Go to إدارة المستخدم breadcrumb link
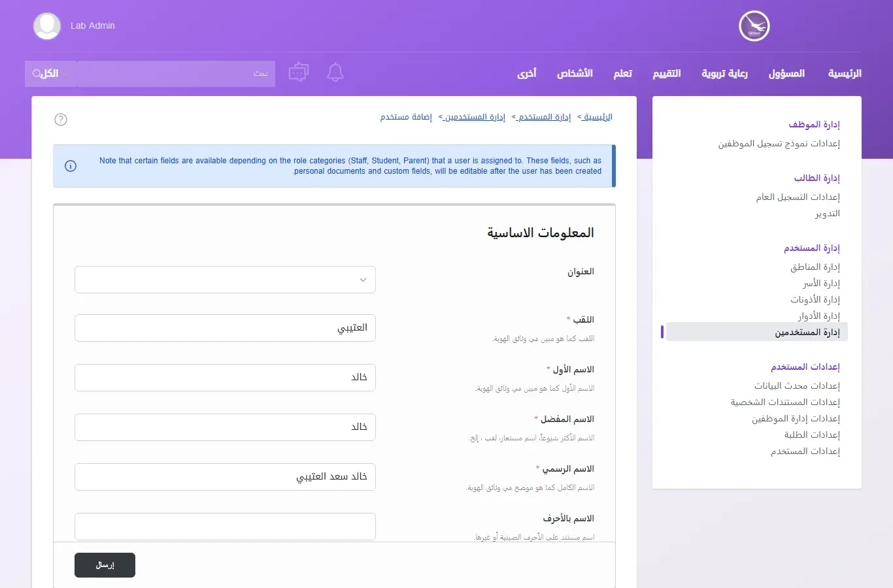This screenshot has height=588, width=893. [x=545, y=117]
